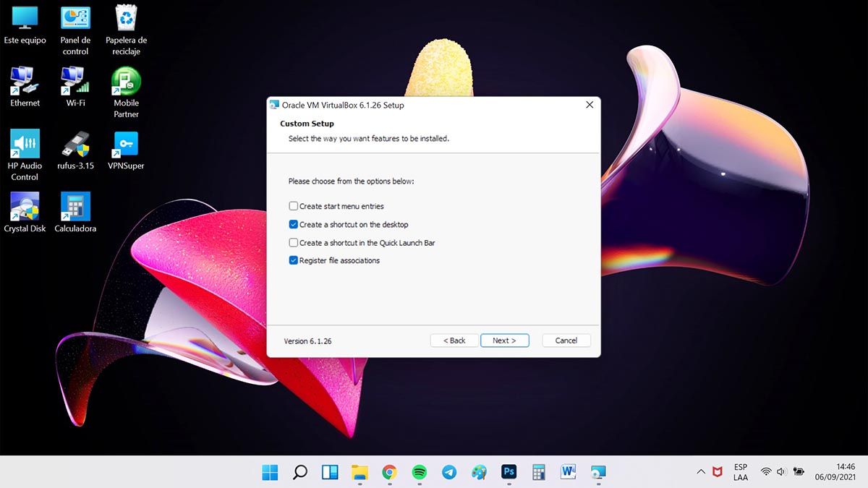The image size is (868, 488).
Task: Open Photoshop from the taskbar
Action: point(509,472)
